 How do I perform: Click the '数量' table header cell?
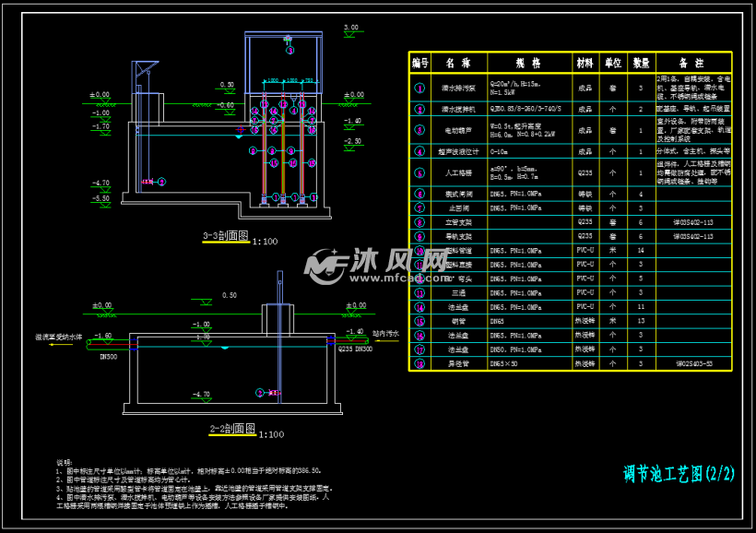[642, 64]
